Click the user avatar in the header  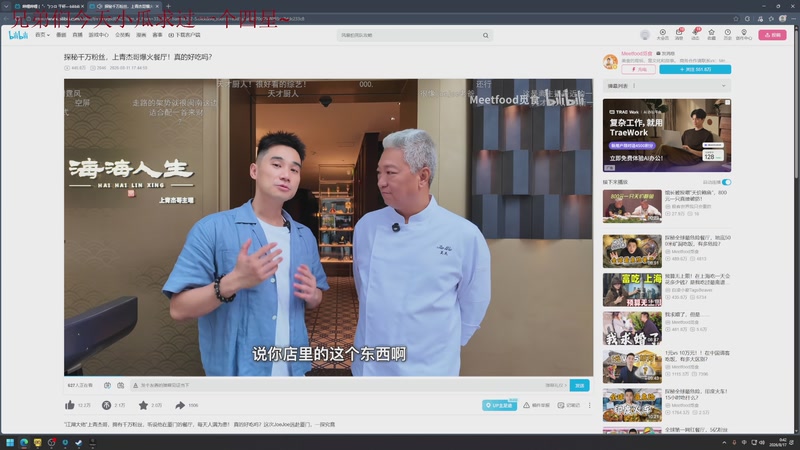coord(645,34)
